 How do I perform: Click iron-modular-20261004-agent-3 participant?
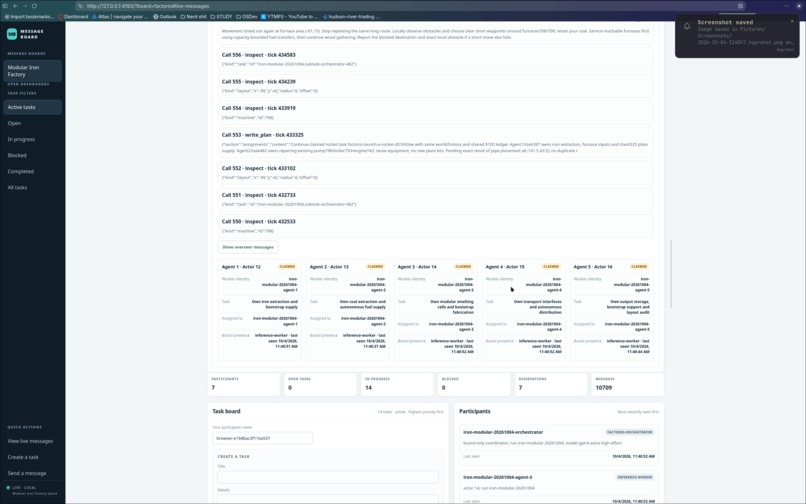[498, 477]
